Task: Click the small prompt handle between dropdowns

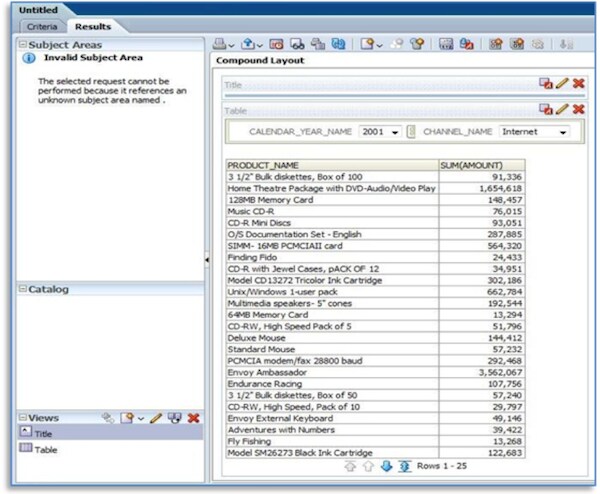Action: tap(411, 132)
